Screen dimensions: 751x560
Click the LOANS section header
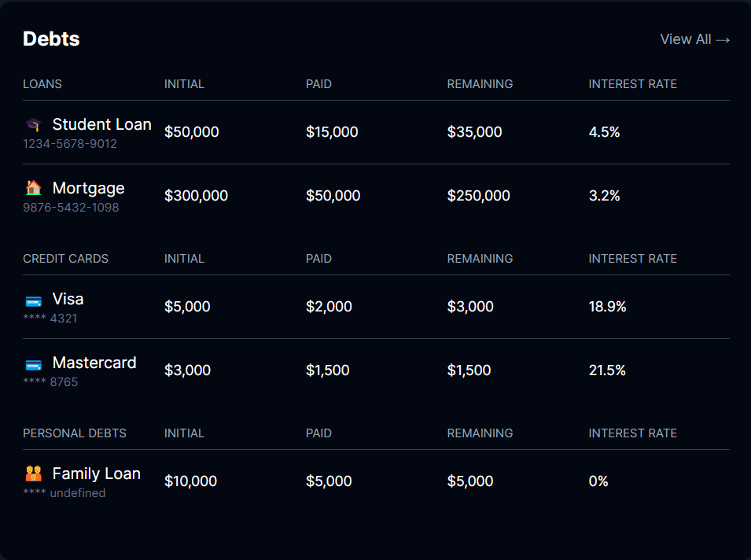tap(42, 84)
